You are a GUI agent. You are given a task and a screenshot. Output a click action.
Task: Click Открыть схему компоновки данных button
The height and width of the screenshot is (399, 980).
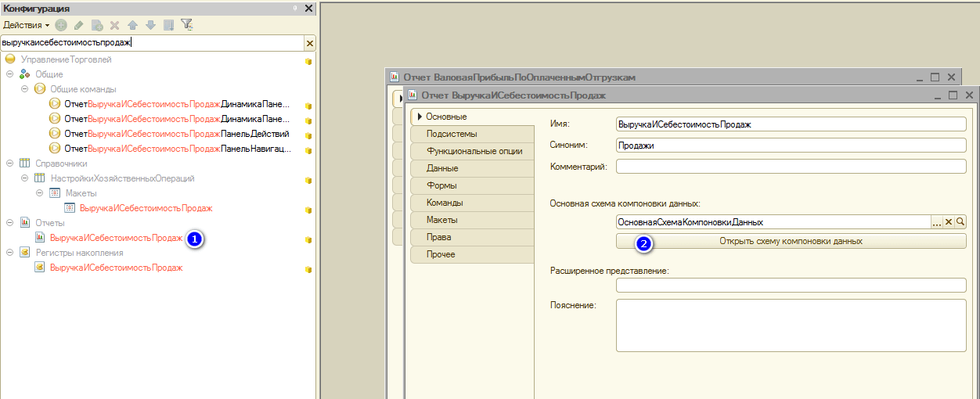(791, 241)
